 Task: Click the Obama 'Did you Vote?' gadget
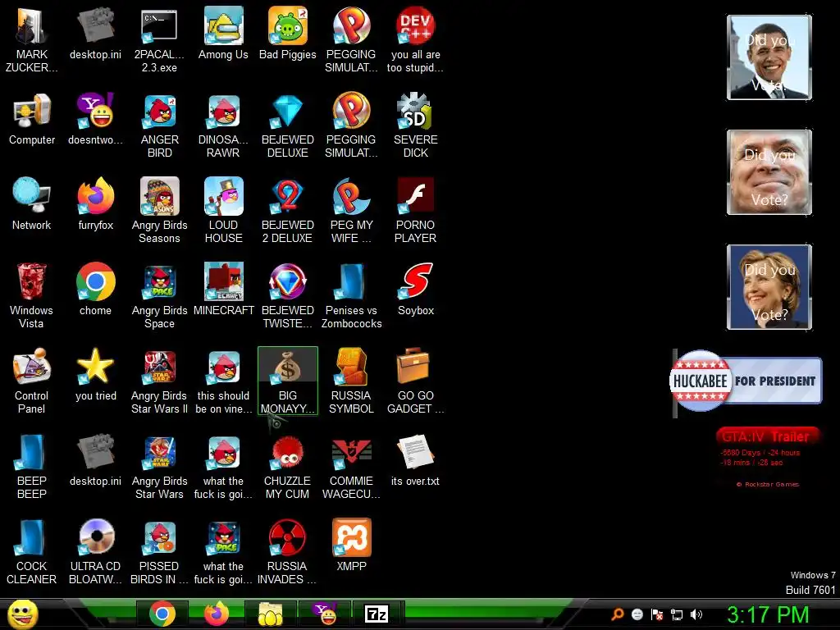click(769, 57)
